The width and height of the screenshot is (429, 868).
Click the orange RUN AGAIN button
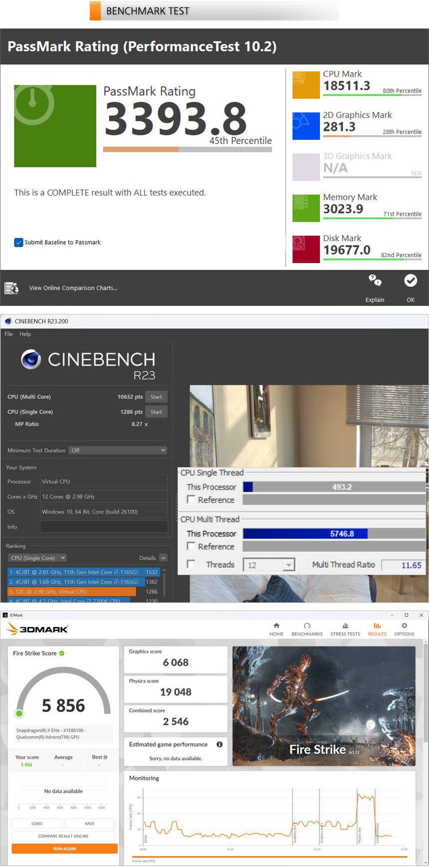(64, 849)
